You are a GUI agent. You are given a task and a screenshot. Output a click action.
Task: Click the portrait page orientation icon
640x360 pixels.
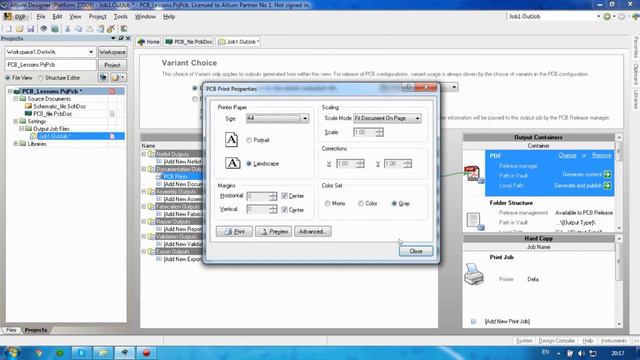(231, 140)
